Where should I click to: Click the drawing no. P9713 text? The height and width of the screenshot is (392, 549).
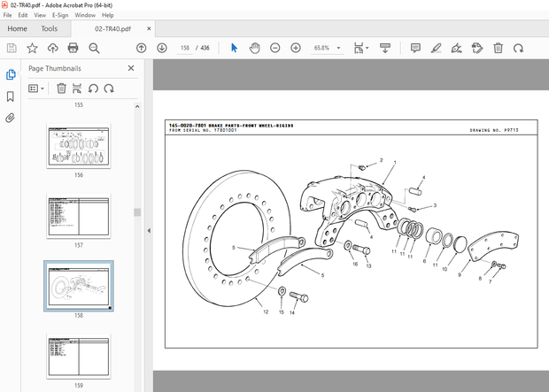[x=494, y=130]
